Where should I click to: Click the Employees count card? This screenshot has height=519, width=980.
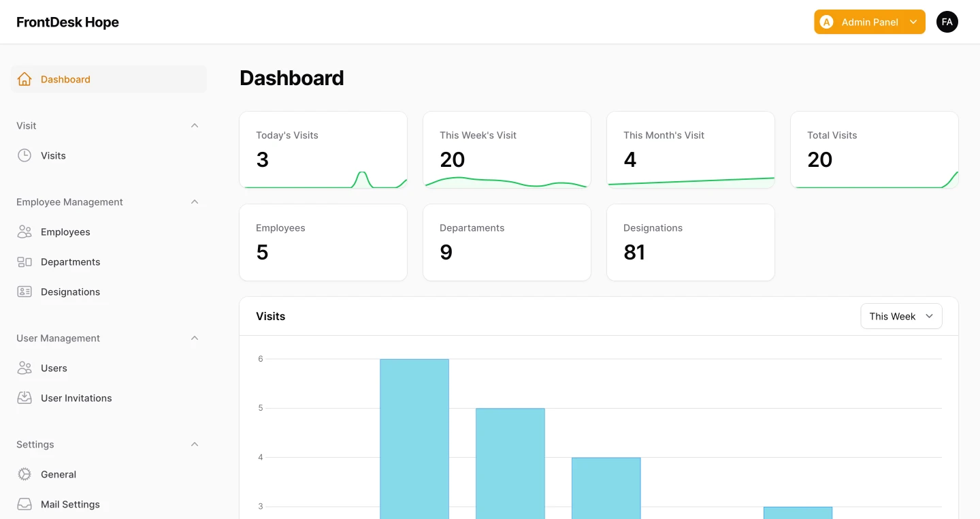[323, 242]
